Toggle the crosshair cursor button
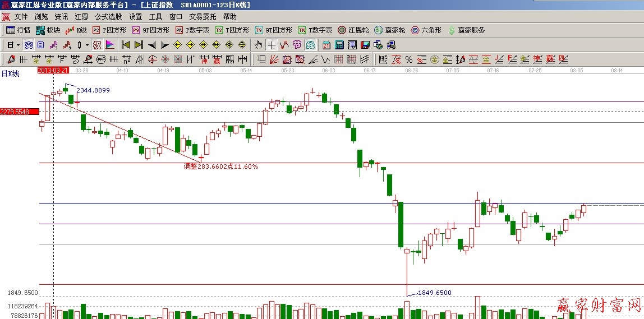 pos(272,45)
